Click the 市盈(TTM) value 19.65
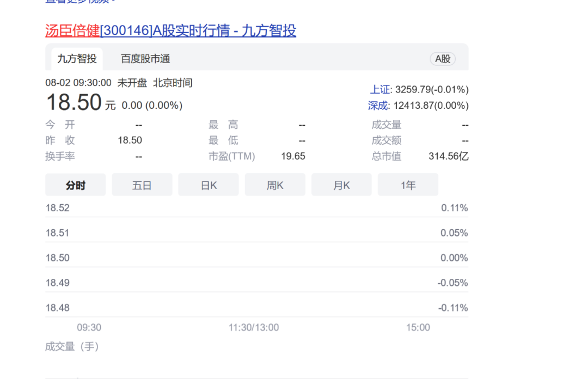Viewport: 588px width, 385px height. click(x=293, y=156)
